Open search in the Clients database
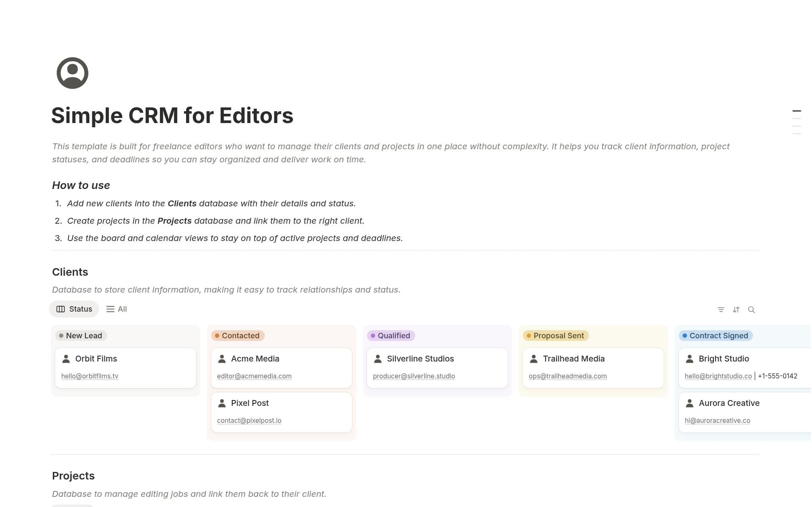The height and width of the screenshot is (507, 812). point(752,310)
